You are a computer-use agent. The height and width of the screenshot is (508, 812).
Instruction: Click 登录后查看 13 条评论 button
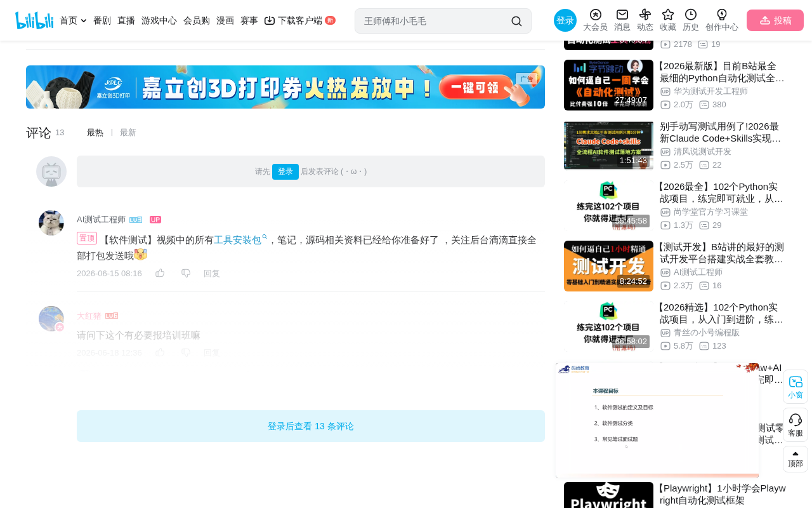tap(311, 426)
